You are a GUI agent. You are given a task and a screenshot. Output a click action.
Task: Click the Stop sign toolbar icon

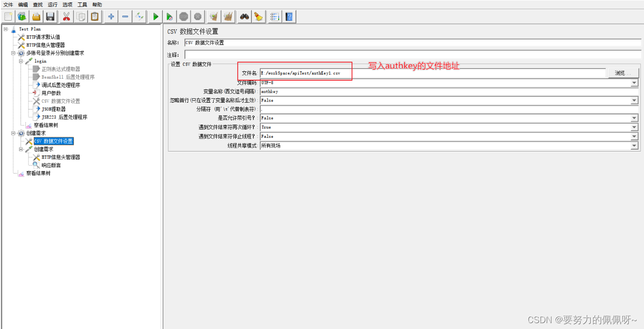pos(183,17)
